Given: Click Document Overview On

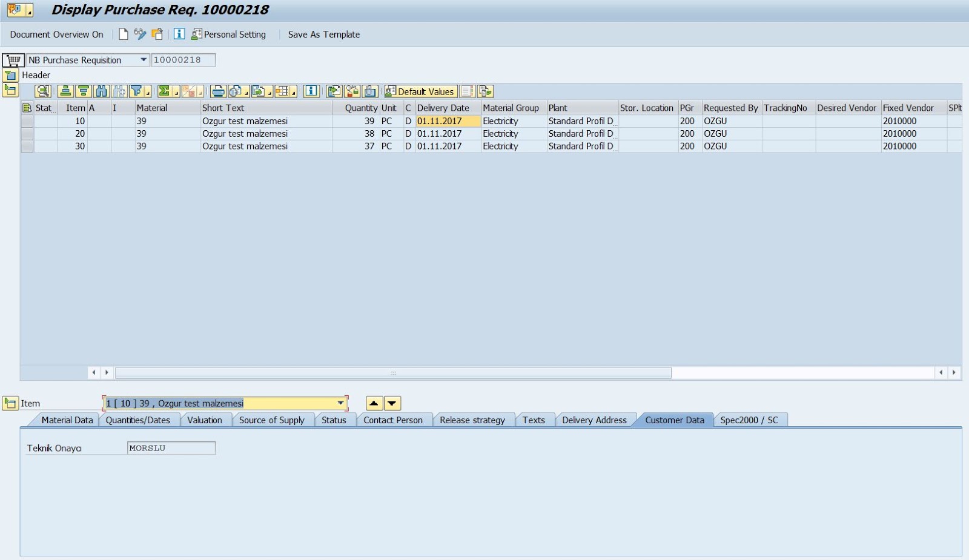Looking at the screenshot, I should pos(56,34).
